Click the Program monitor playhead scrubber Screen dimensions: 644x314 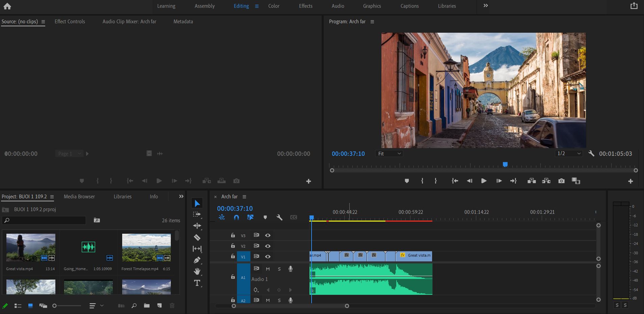coord(505,165)
